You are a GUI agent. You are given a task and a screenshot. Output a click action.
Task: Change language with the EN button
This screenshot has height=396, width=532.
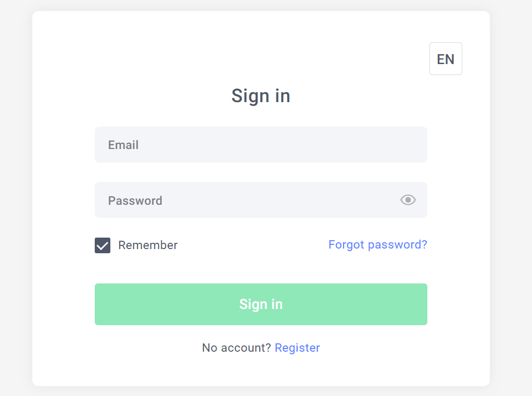[x=446, y=59]
